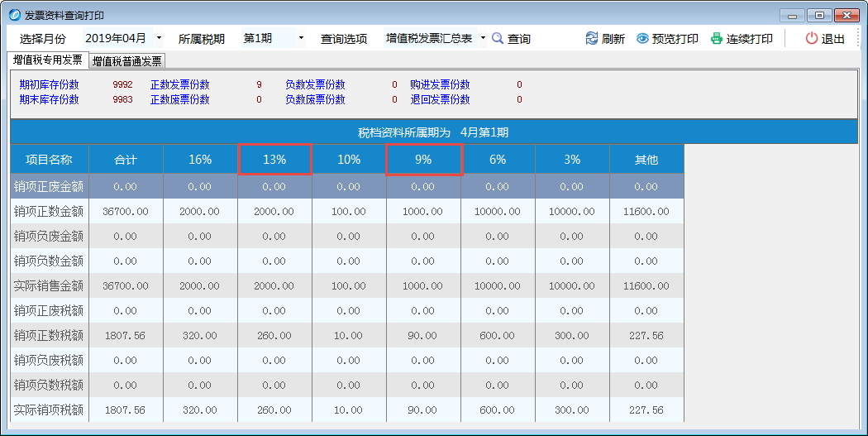The height and width of the screenshot is (436, 868).
Task: Click the 合计 column header
Action: click(x=126, y=160)
